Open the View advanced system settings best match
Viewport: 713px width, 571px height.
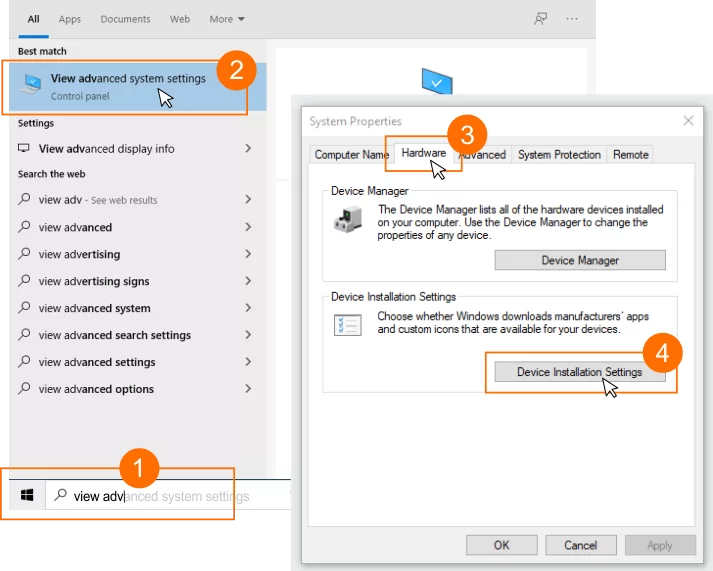[137, 87]
